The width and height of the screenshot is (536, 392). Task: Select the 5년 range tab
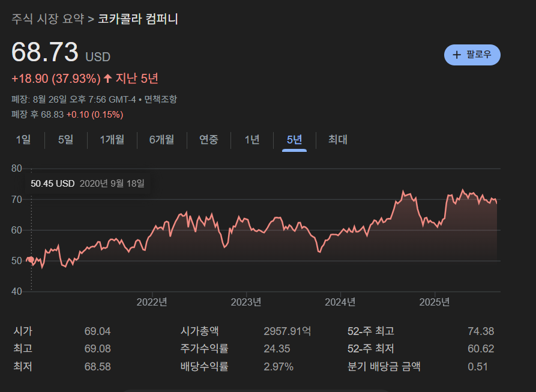[294, 140]
